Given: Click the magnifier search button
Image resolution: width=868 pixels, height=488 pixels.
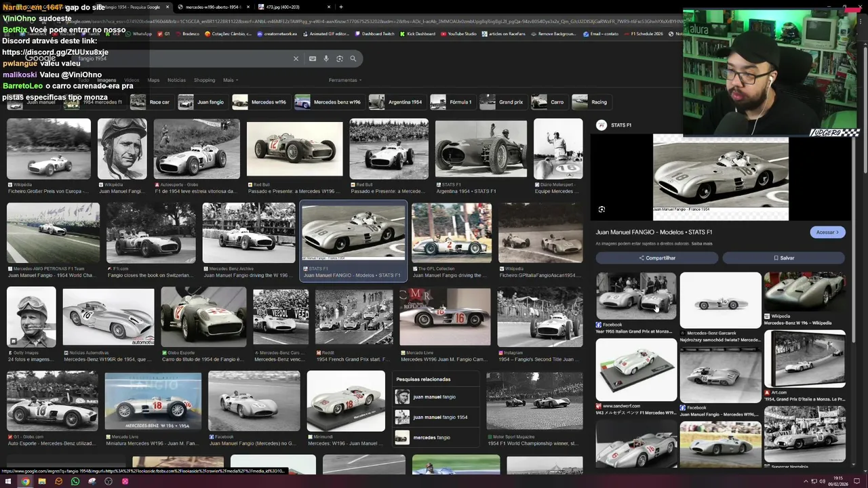Looking at the screenshot, I should click(353, 59).
